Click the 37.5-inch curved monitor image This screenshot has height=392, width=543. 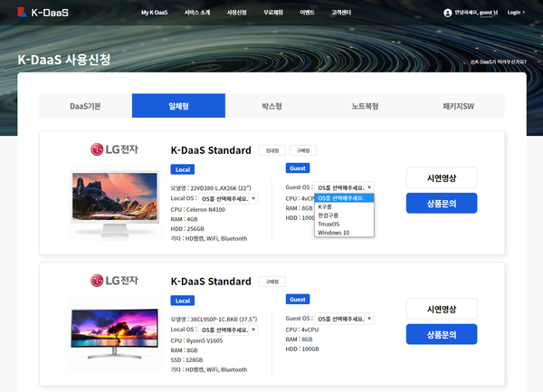tap(115, 334)
